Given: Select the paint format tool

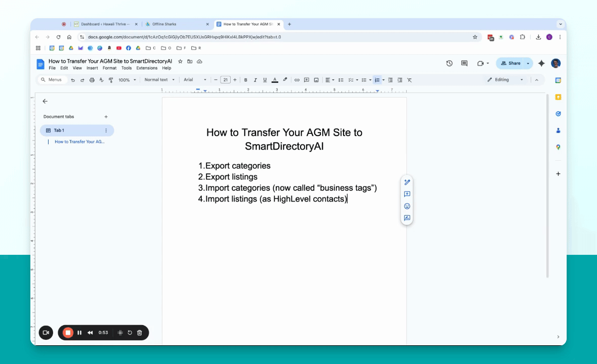Looking at the screenshot, I should pos(111,80).
